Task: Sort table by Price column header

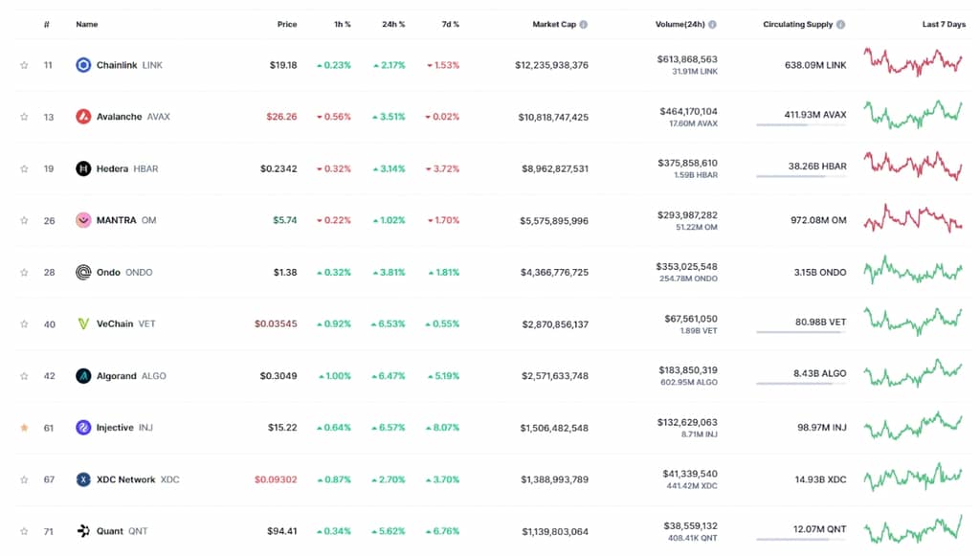Action: click(x=287, y=24)
